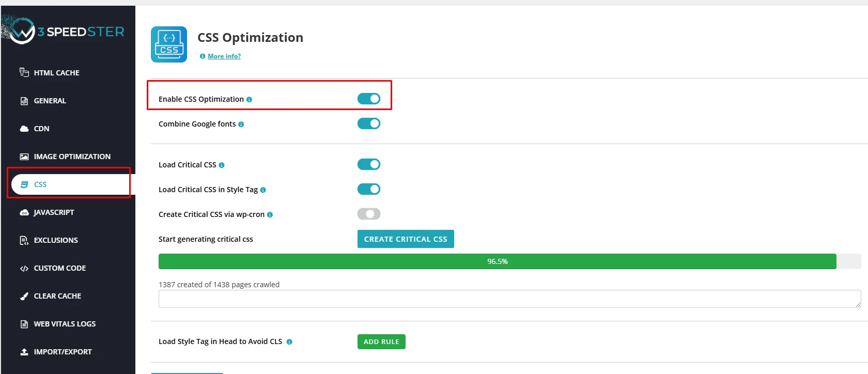
Task: Click the text area resize handle
Action: pyautogui.click(x=858, y=305)
